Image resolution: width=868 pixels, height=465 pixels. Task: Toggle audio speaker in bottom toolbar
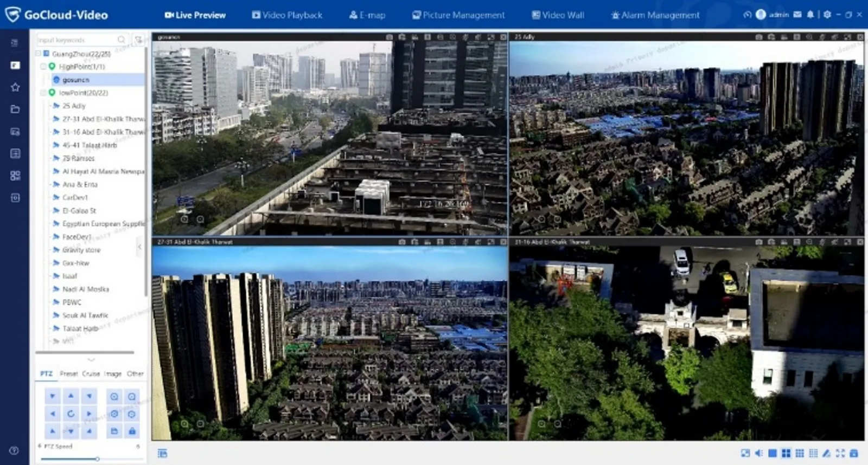coord(759,453)
